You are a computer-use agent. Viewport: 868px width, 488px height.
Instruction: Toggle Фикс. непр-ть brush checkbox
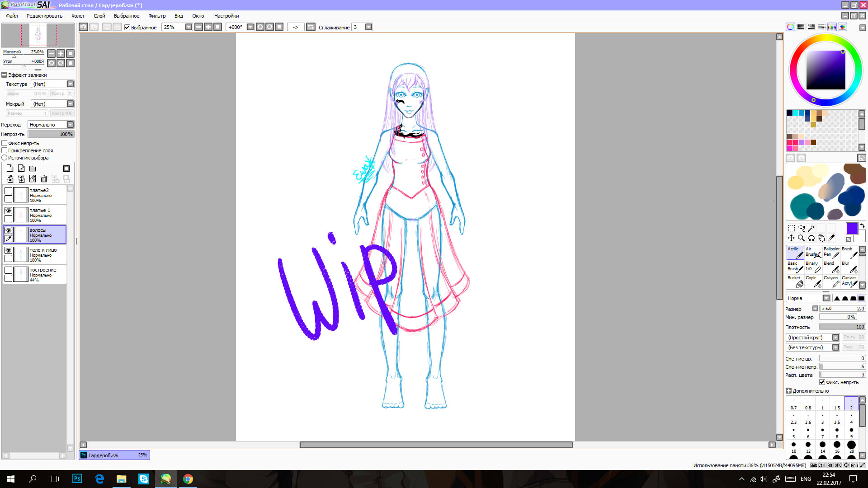point(822,382)
